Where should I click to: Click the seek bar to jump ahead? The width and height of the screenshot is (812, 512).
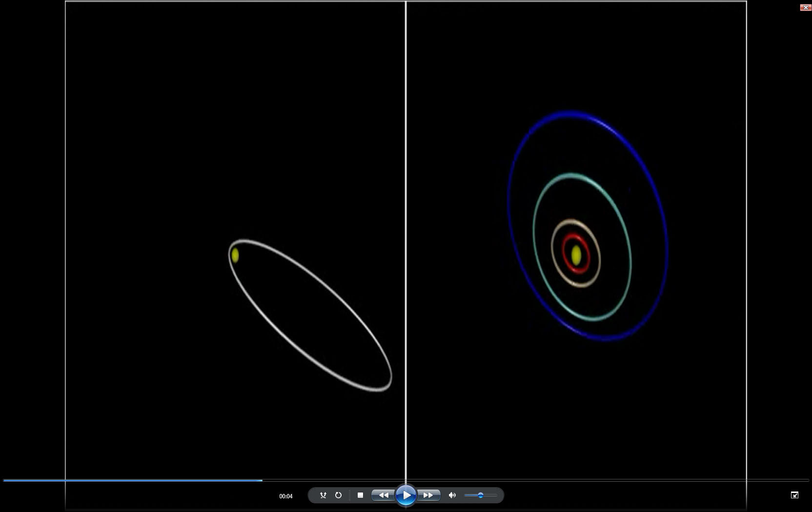tap(406, 480)
